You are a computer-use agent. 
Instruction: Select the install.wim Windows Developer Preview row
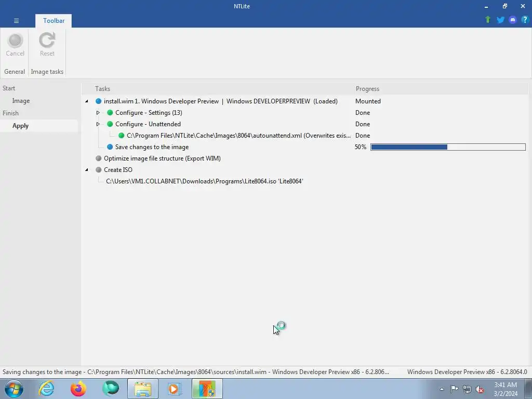[220, 101]
